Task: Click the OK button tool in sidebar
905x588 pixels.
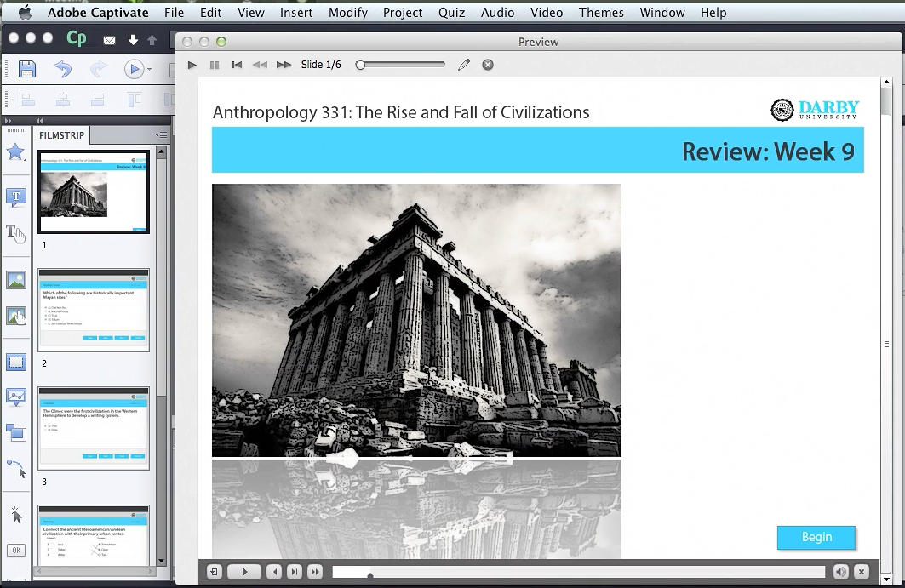Action: [x=15, y=550]
